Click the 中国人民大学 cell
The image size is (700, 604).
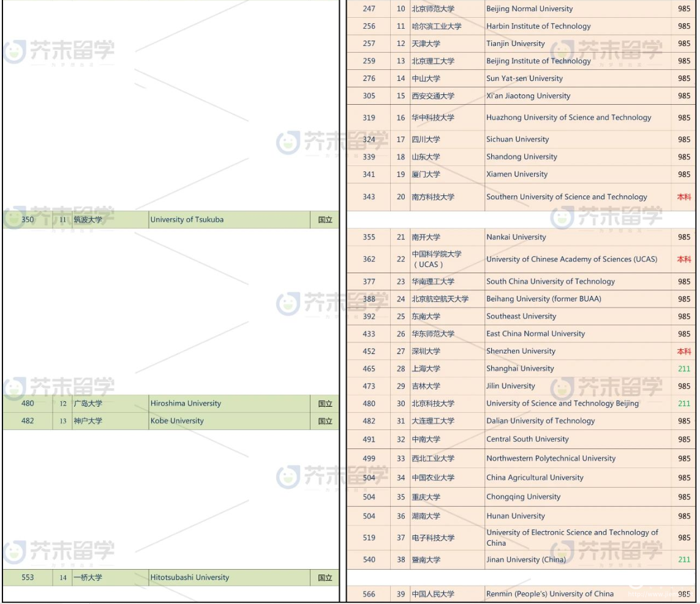[x=447, y=594]
